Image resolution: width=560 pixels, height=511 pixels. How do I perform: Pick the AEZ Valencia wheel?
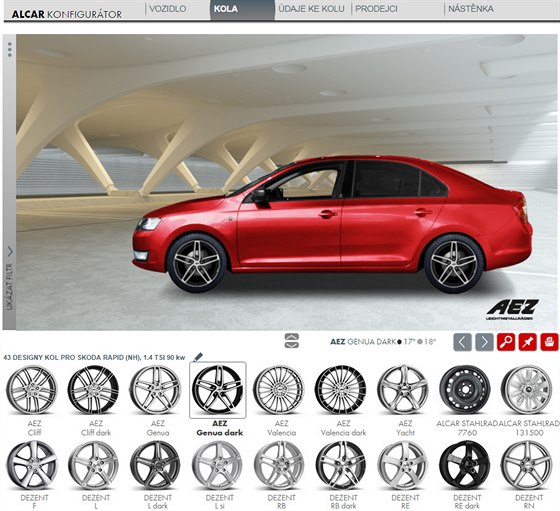pos(279,390)
